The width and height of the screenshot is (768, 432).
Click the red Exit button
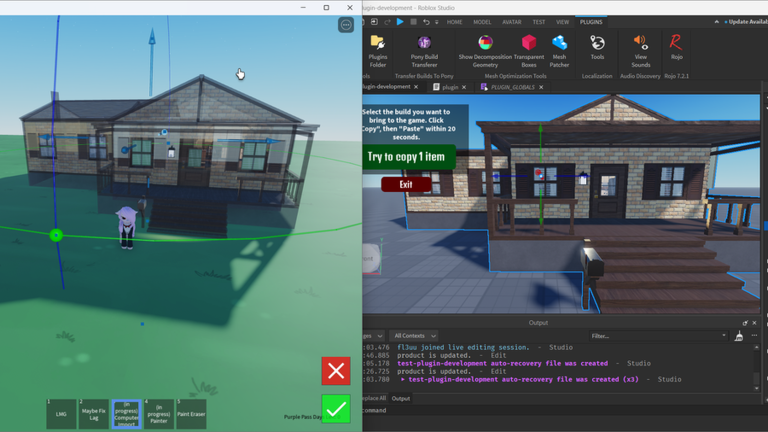pyautogui.click(x=406, y=184)
